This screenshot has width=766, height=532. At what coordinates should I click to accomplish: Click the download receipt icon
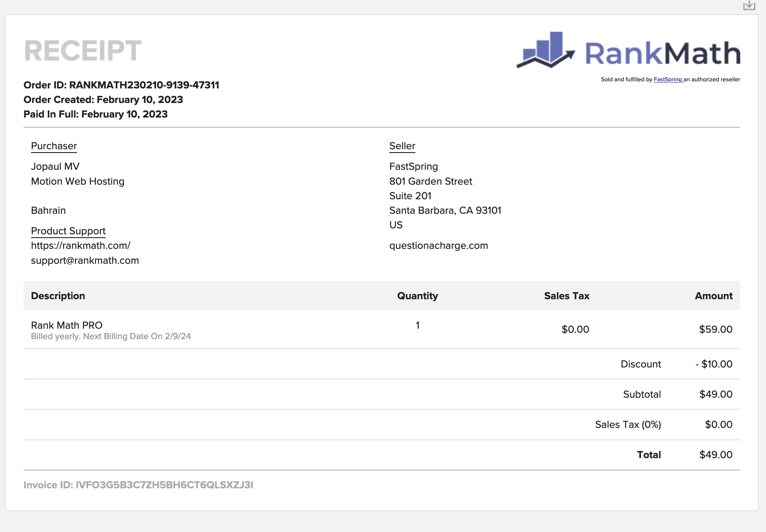[x=749, y=5]
